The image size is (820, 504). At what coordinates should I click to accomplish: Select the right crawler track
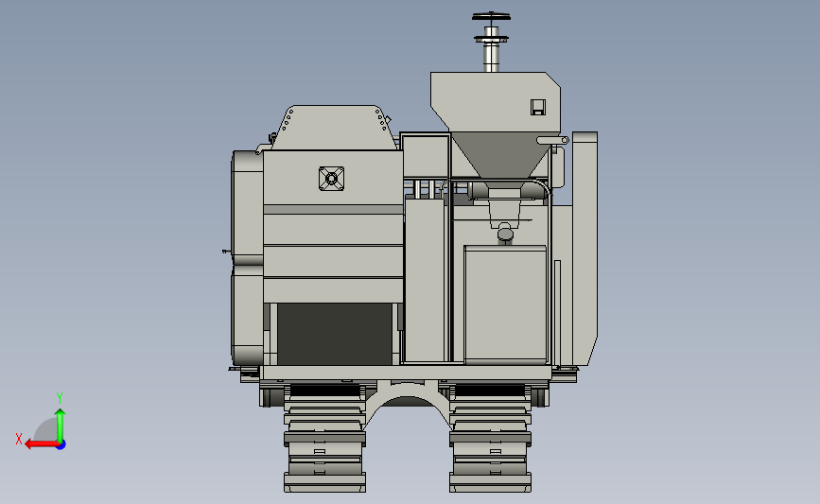click(491, 438)
